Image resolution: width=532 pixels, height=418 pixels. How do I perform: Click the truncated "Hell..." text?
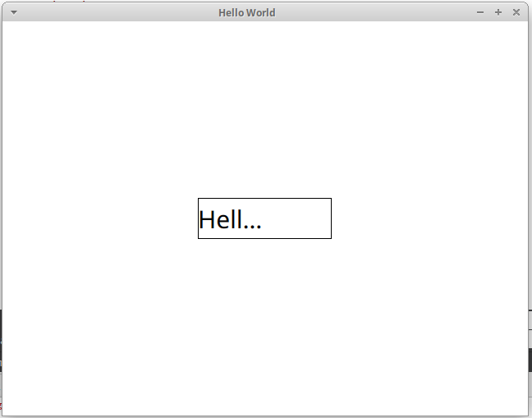[x=230, y=219]
